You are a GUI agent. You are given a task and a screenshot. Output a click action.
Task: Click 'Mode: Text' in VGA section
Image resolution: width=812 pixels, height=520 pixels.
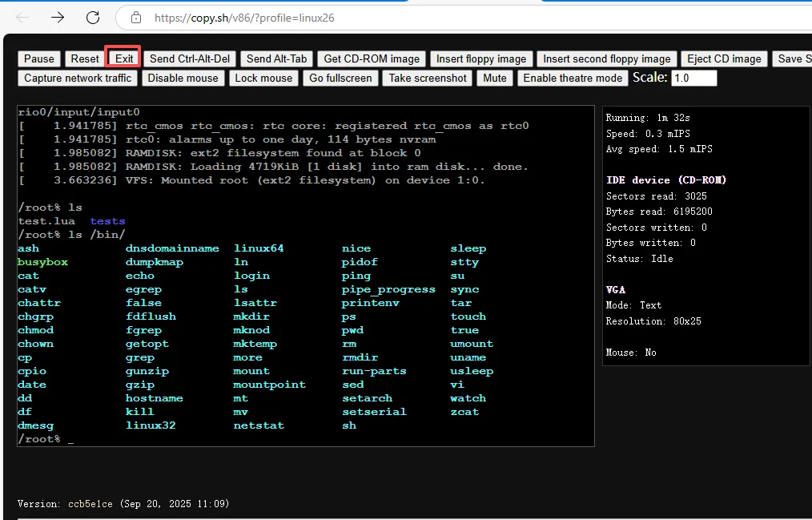click(634, 305)
